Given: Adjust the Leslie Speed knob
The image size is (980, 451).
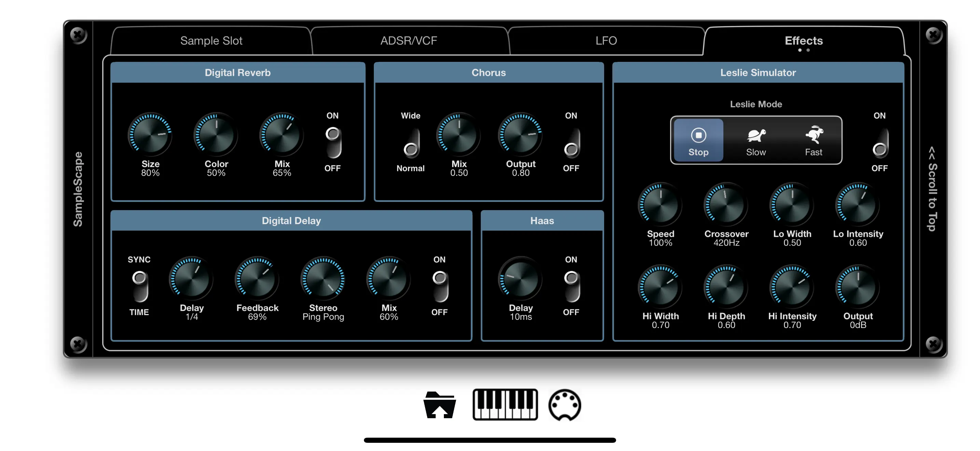Looking at the screenshot, I should tap(660, 205).
